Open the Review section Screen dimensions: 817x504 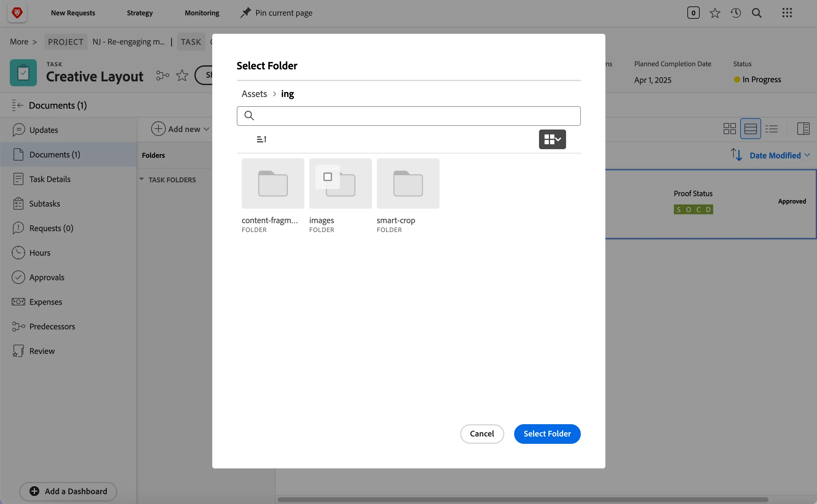pyautogui.click(x=68, y=351)
